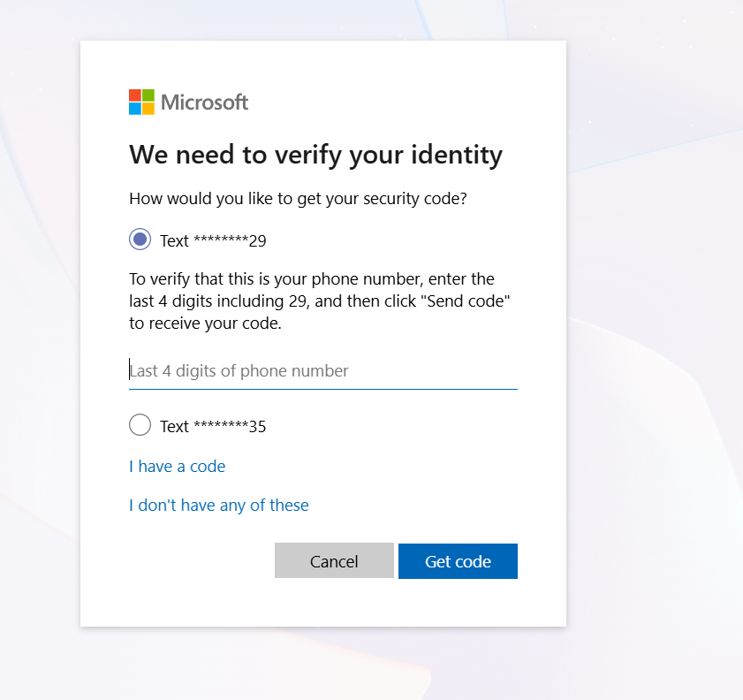Image resolution: width=743 pixels, height=700 pixels.
Task: Click the "Text ********35" option label
Action: [x=213, y=427]
